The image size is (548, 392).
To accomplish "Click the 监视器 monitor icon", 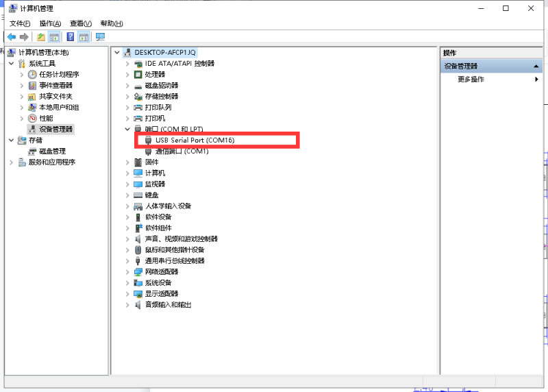I will tap(138, 184).
